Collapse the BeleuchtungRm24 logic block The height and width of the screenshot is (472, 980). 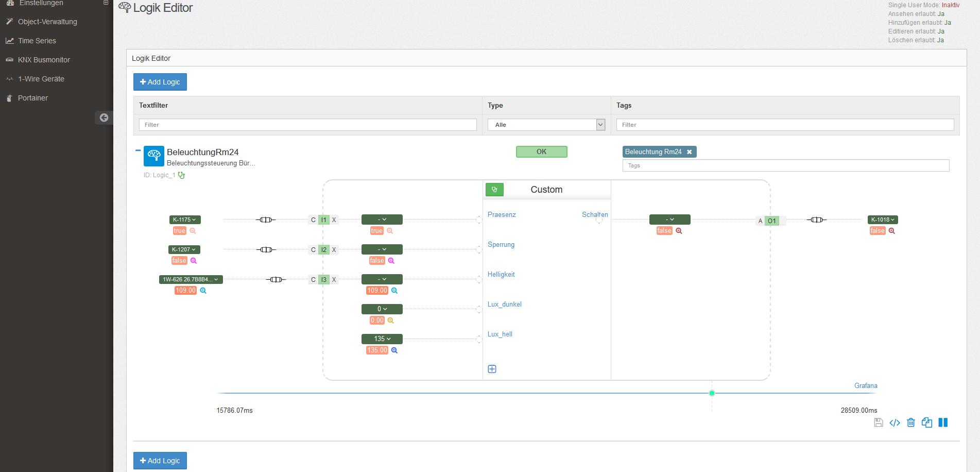[x=138, y=150]
